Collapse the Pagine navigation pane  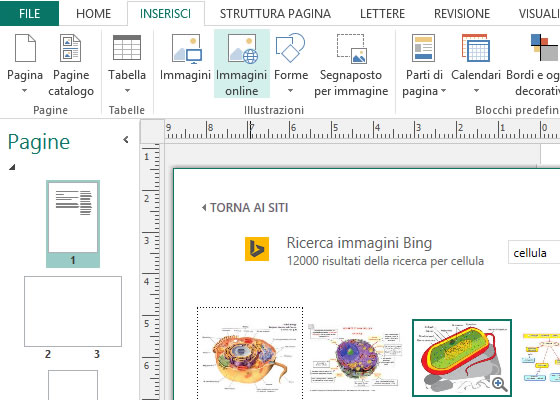coord(126,140)
